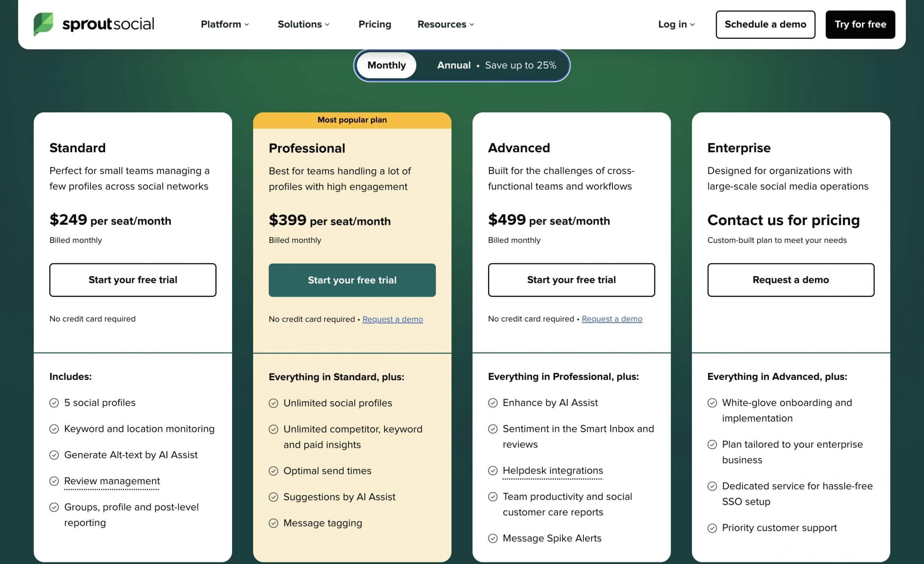Click Schedule a demo button
The width and height of the screenshot is (924, 564).
click(765, 25)
